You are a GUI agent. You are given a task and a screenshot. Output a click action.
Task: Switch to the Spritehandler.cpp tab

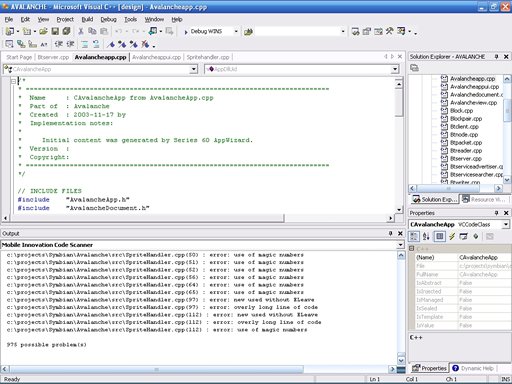click(x=208, y=57)
